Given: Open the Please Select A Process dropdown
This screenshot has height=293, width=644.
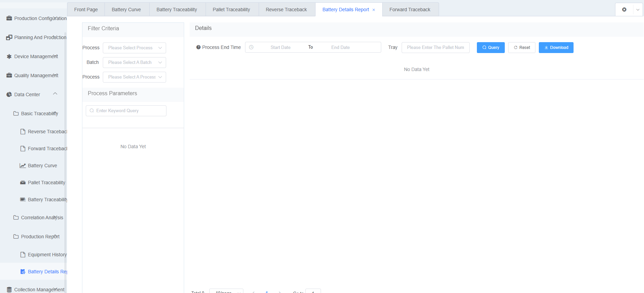Looking at the screenshot, I should pos(134,77).
